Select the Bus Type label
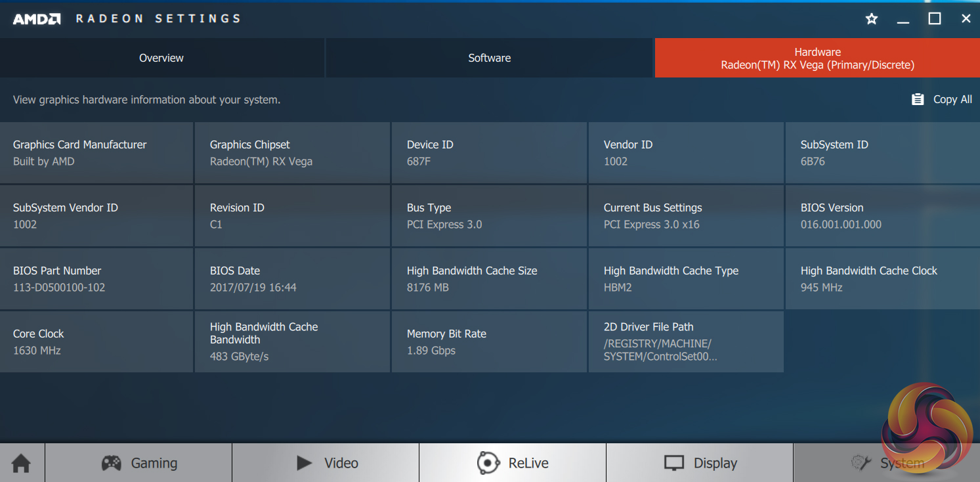This screenshot has width=980, height=482. click(429, 208)
